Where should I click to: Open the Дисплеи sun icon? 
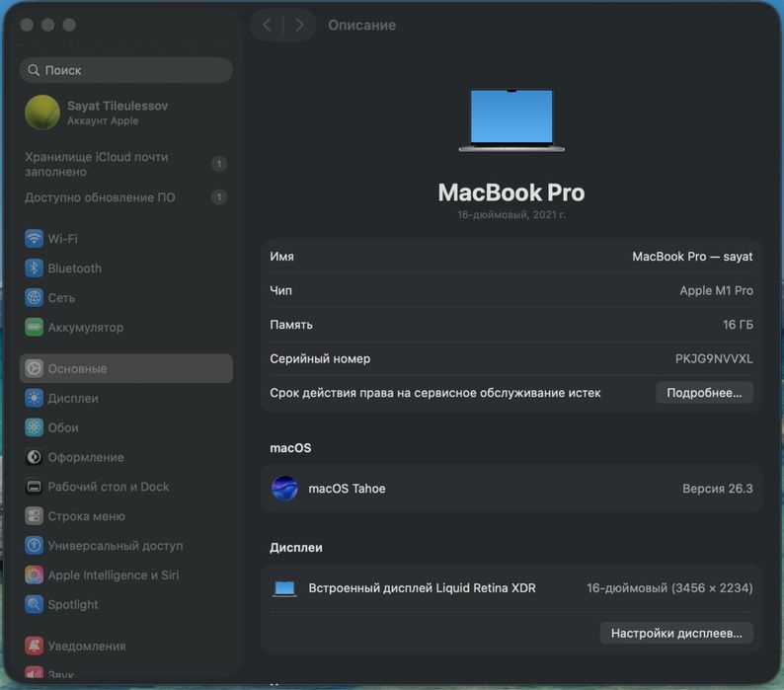pyautogui.click(x=34, y=398)
